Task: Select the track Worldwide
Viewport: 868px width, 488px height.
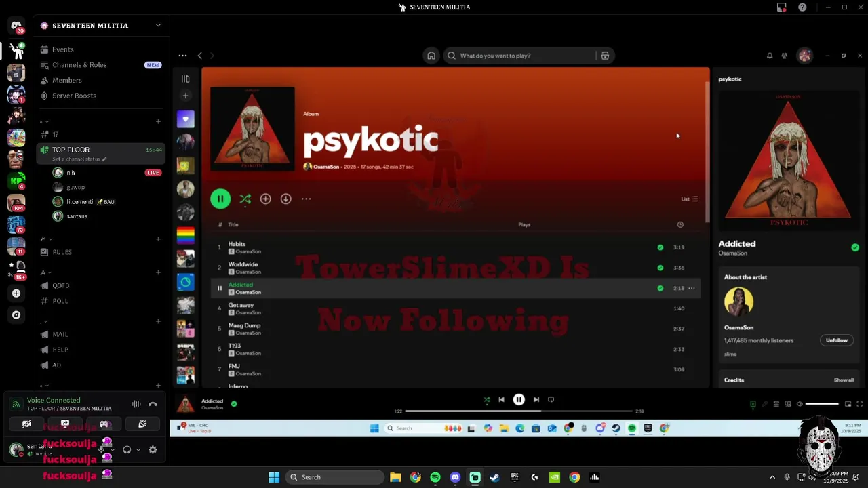Action: [243, 264]
